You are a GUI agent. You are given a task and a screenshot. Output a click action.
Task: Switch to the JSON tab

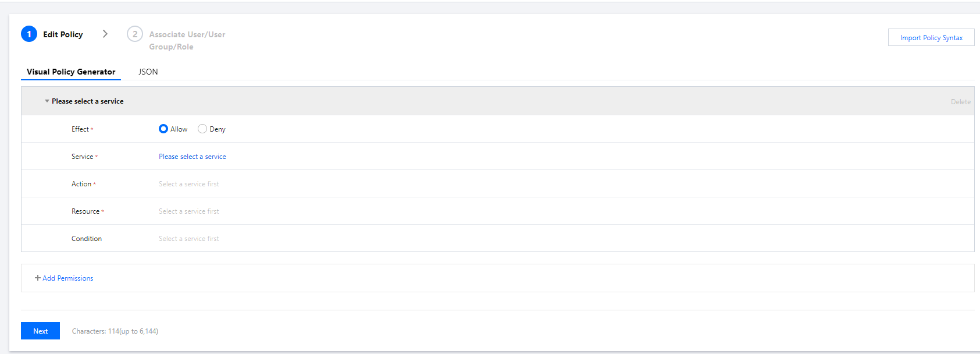[148, 72]
